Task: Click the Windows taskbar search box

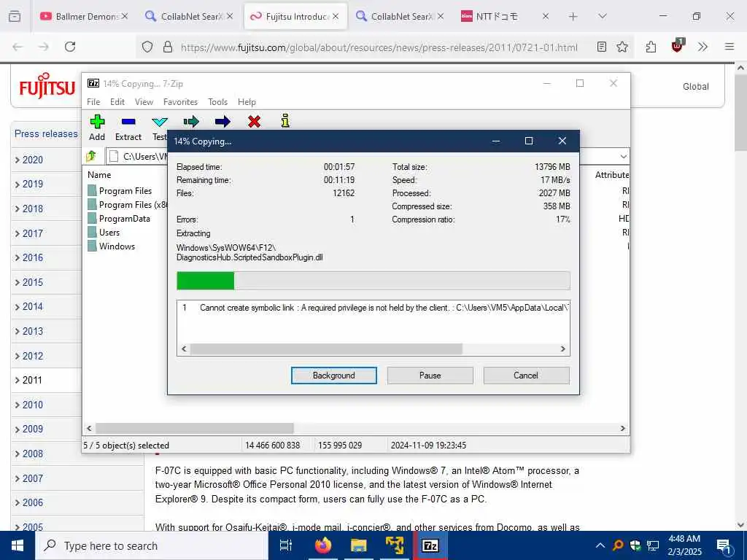Action: [152, 545]
